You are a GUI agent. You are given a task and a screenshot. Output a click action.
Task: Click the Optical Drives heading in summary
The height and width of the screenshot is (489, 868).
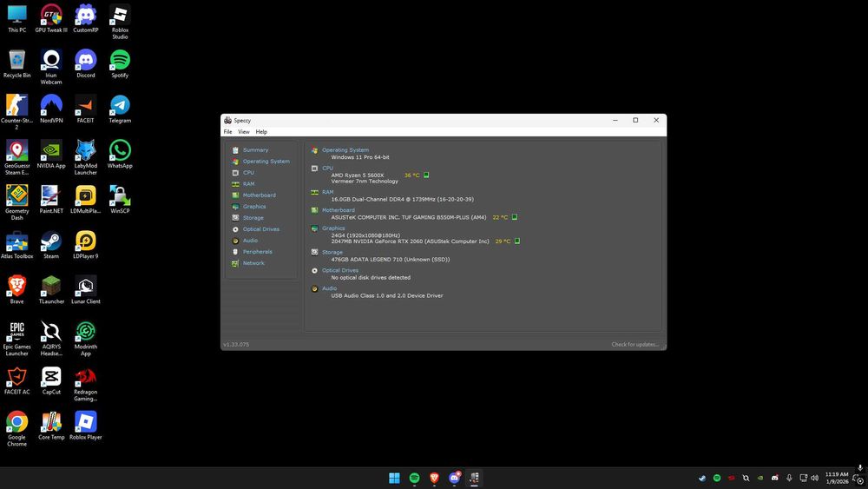(340, 271)
